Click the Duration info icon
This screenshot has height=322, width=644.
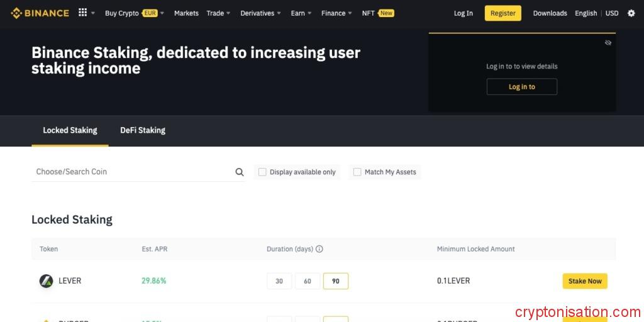319,249
